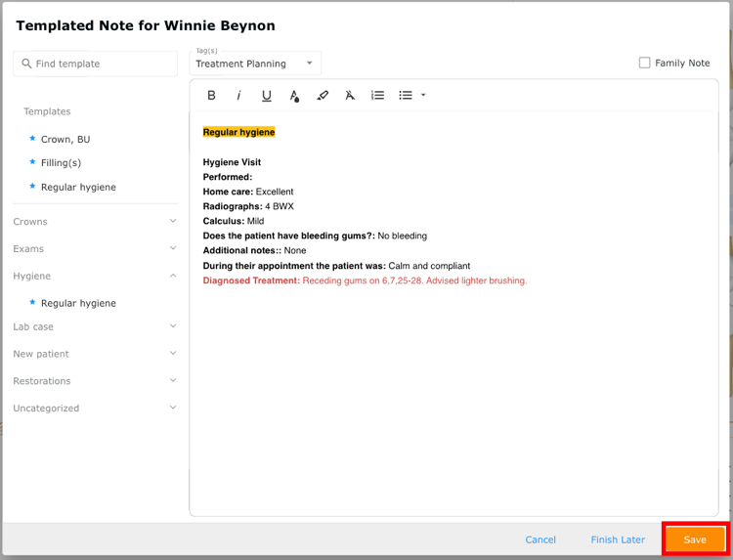Collapse the Hygiene template category
This screenshot has height=560, width=733.
point(95,276)
